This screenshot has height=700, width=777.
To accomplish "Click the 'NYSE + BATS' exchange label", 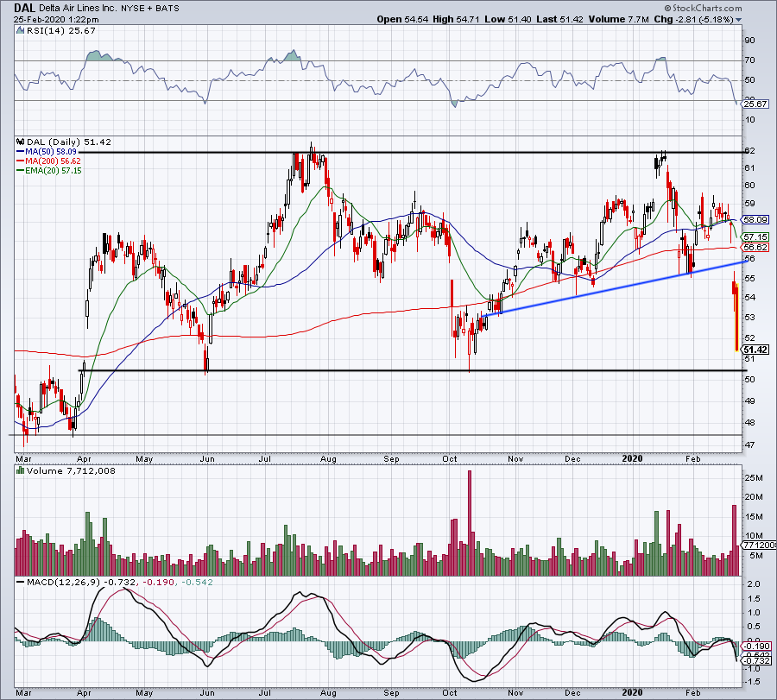I will (150, 9).
